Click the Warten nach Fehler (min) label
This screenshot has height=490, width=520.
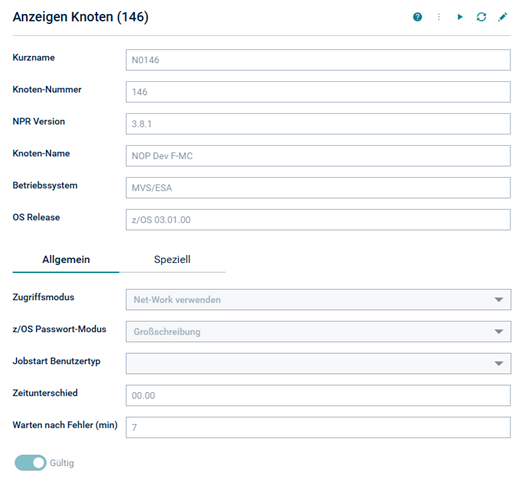(65, 425)
